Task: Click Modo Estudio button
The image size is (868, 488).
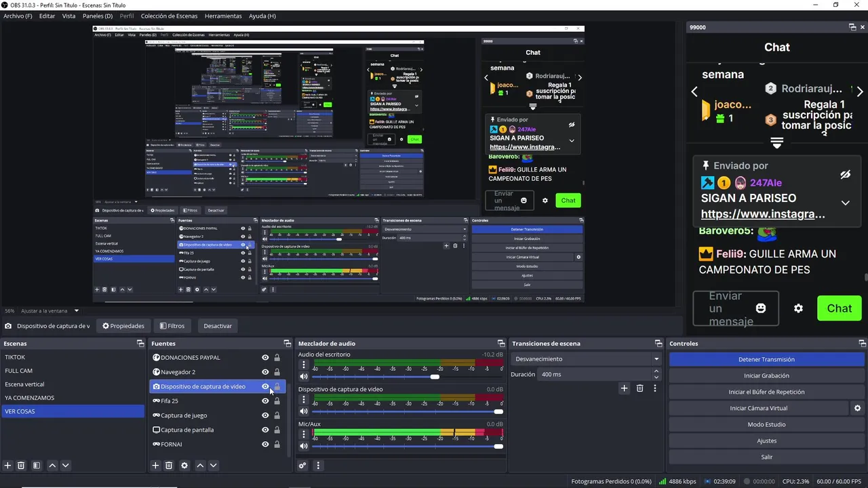Action: [x=766, y=424]
